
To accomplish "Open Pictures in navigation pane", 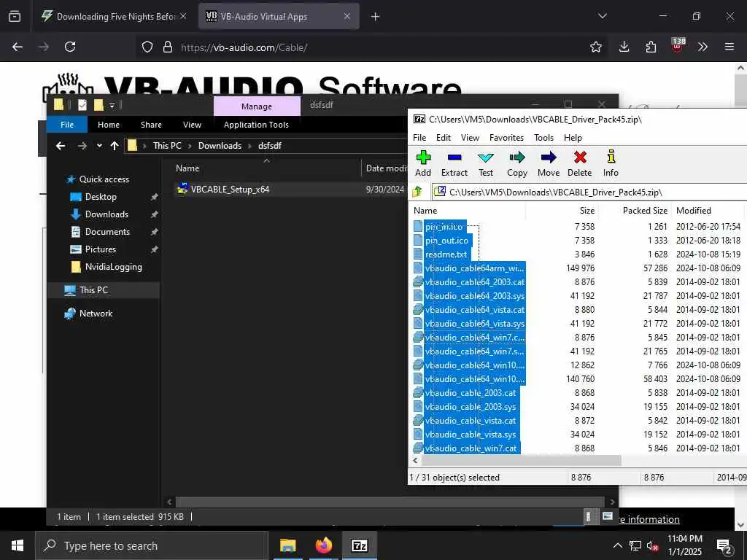I will 101,249.
